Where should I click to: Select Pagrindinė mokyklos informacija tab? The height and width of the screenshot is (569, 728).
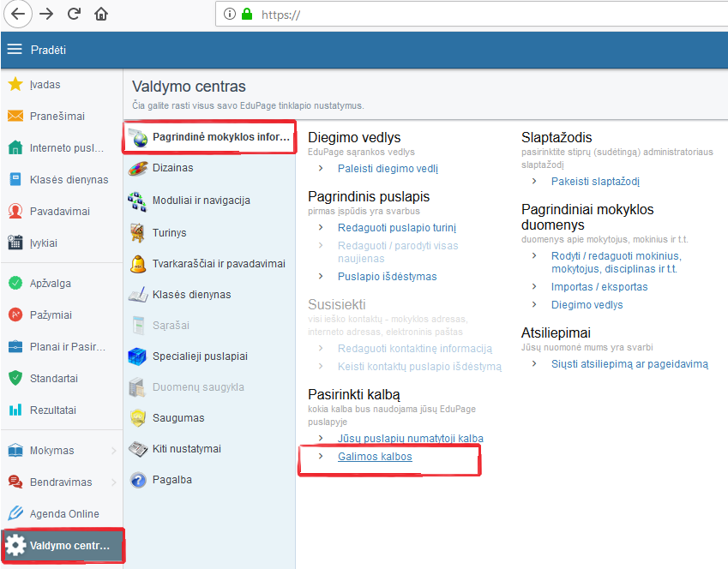coord(209,137)
